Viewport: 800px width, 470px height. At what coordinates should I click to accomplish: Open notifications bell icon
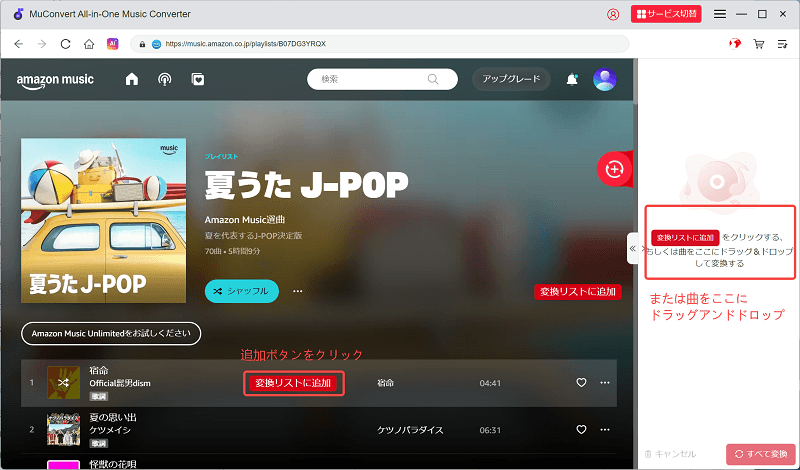pos(572,79)
